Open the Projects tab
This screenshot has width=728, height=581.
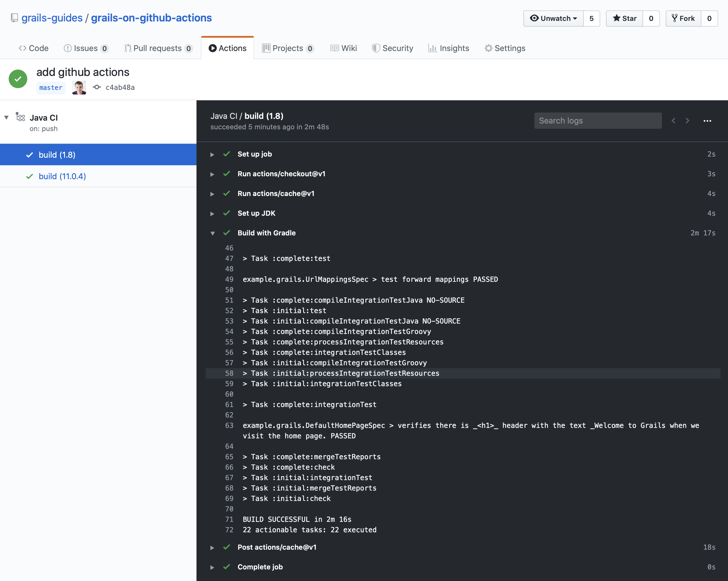pyautogui.click(x=288, y=48)
